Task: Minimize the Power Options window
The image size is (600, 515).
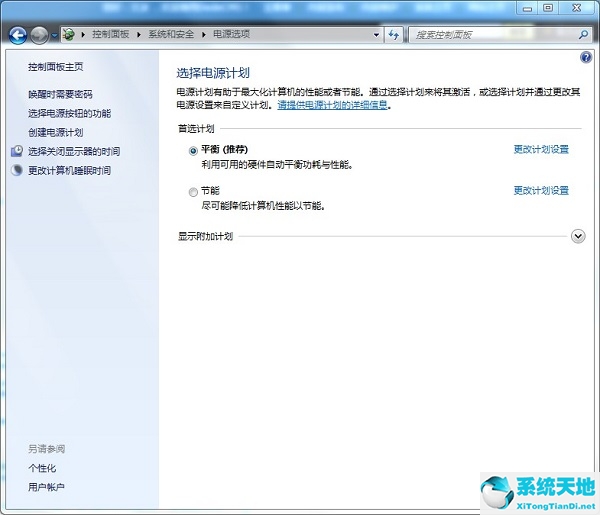Action: [528, 8]
